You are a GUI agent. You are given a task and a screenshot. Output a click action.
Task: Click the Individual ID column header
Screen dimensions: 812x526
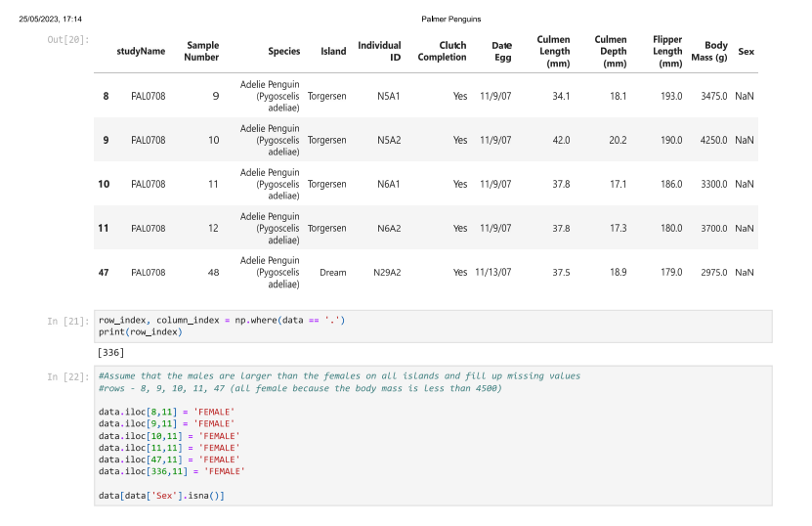[379, 51]
